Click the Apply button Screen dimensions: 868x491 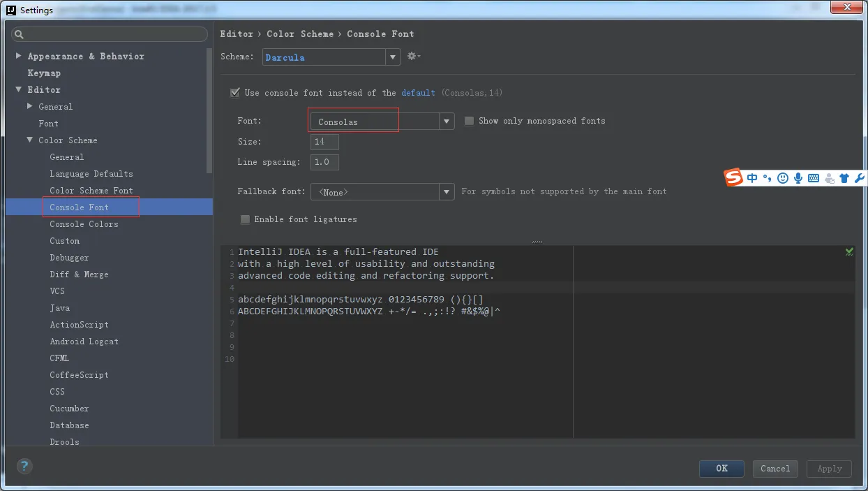point(830,468)
